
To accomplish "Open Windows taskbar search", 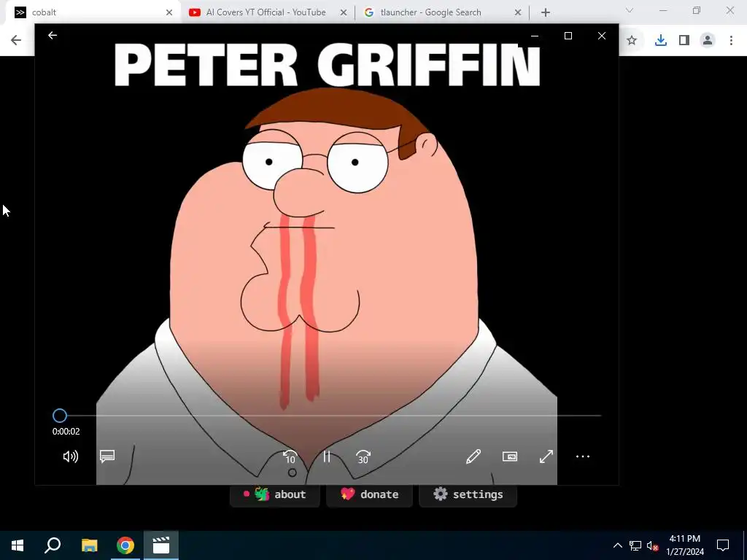I will pos(53,545).
